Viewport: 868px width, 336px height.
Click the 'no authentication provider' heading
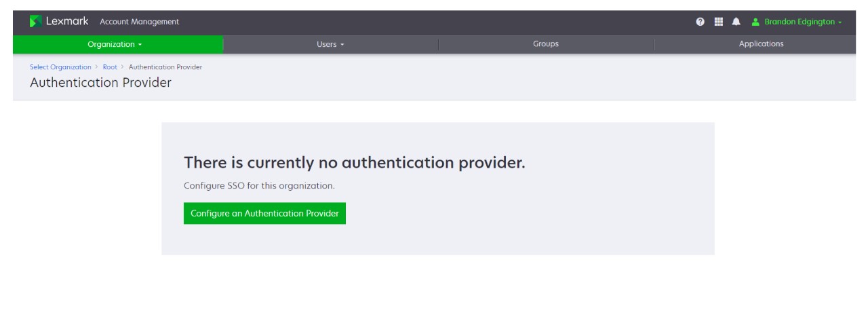pos(354,163)
